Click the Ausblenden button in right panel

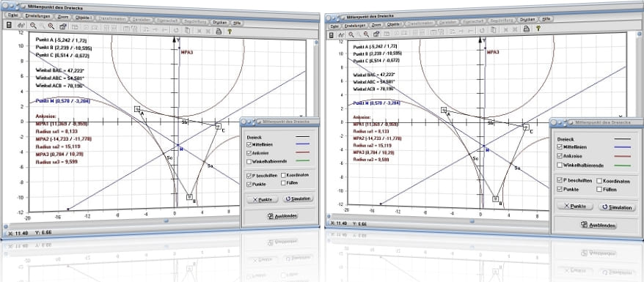(599, 225)
